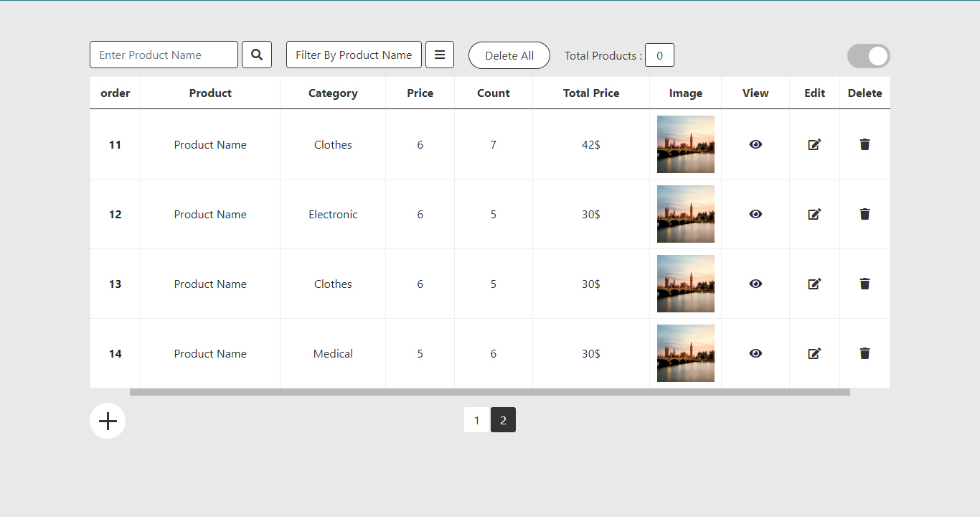
Task: Click the 'Count' column header
Action: (494, 93)
